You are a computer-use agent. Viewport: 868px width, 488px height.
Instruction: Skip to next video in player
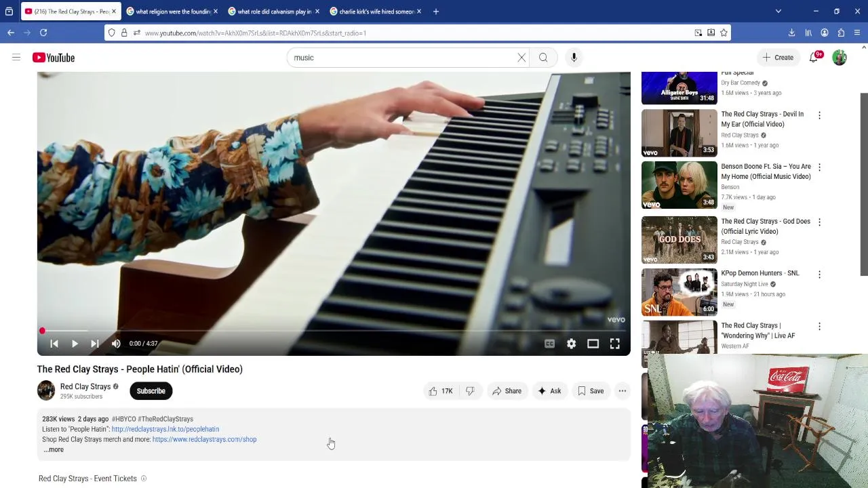point(95,344)
